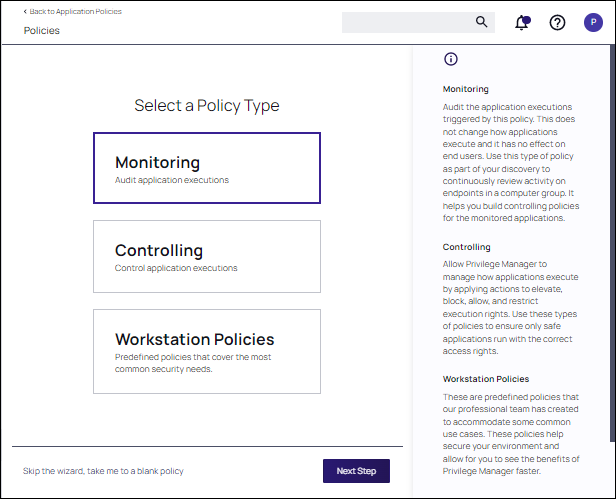
Task: Click the Next Step button
Action: click(356, 471)
